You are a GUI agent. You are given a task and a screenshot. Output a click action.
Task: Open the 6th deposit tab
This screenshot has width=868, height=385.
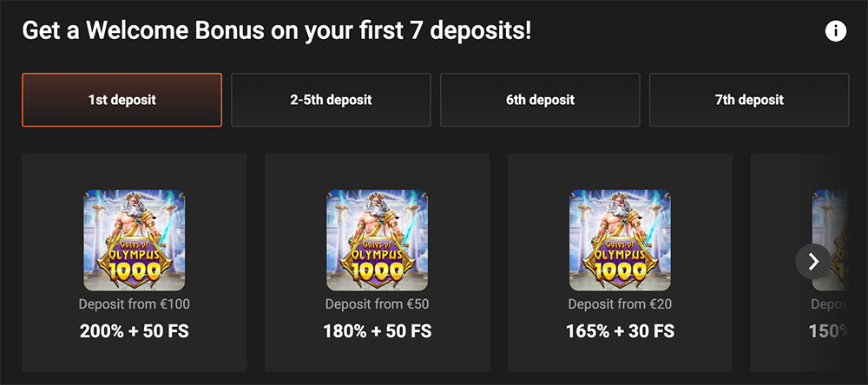pyautogui.click(x=540, y=100)
